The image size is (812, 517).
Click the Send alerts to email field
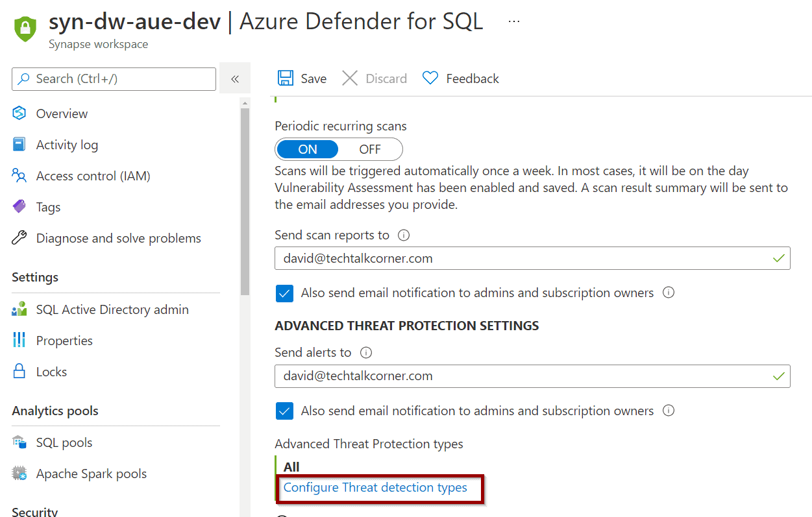pyautogui.click(x=532, y=376)
